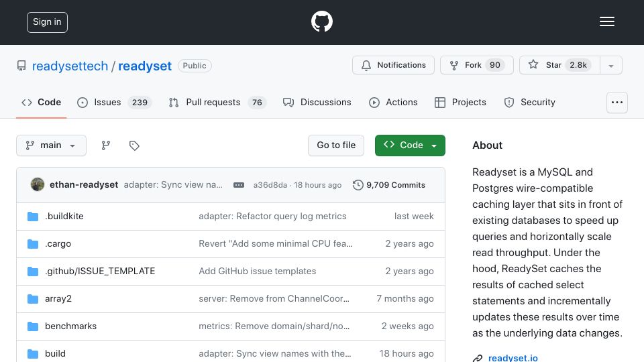
Task: Open the hamburger navigation menu
Action: coord(606,21)
